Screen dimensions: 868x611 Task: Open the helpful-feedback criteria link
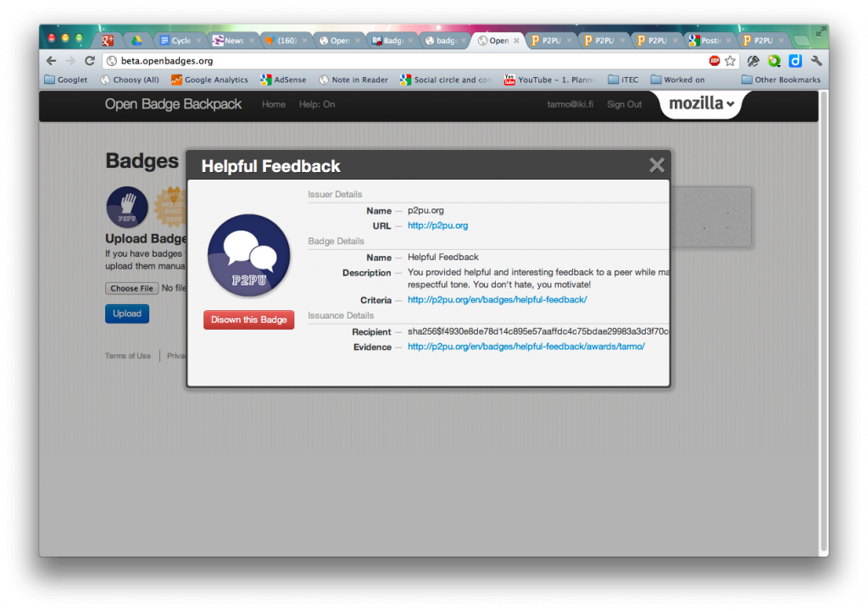[x=497, y=300]
